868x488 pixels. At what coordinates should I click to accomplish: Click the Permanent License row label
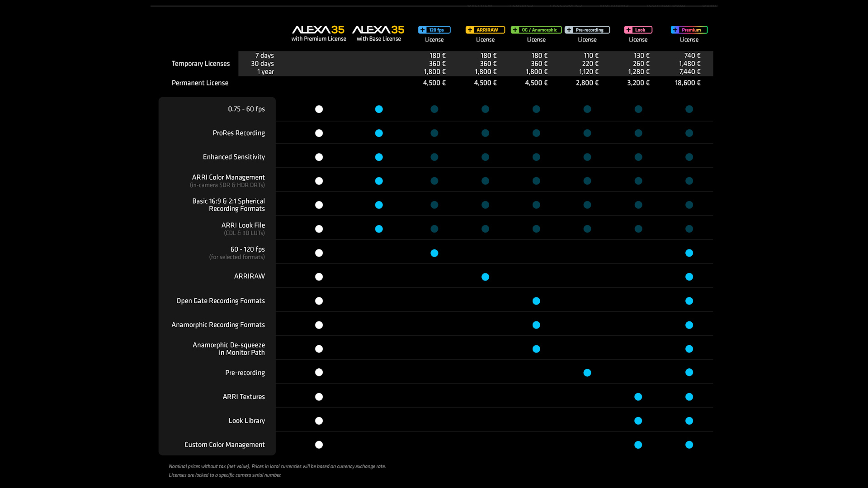200,83
